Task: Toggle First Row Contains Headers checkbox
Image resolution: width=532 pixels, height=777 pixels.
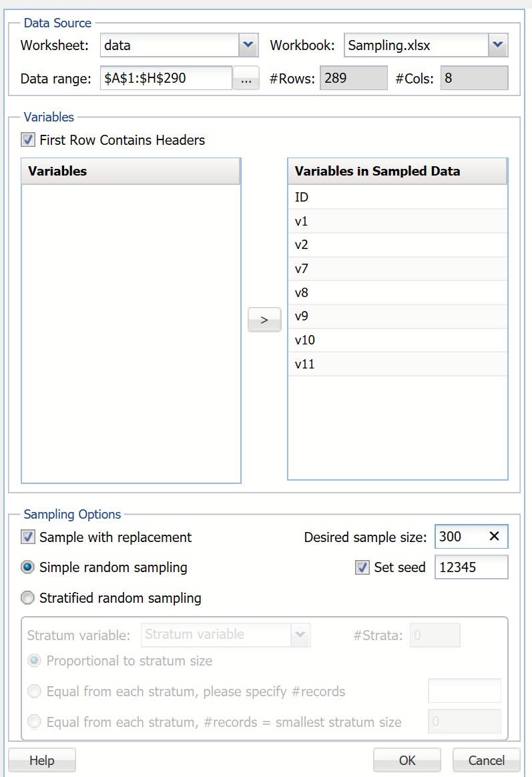Action: point(29,140)
